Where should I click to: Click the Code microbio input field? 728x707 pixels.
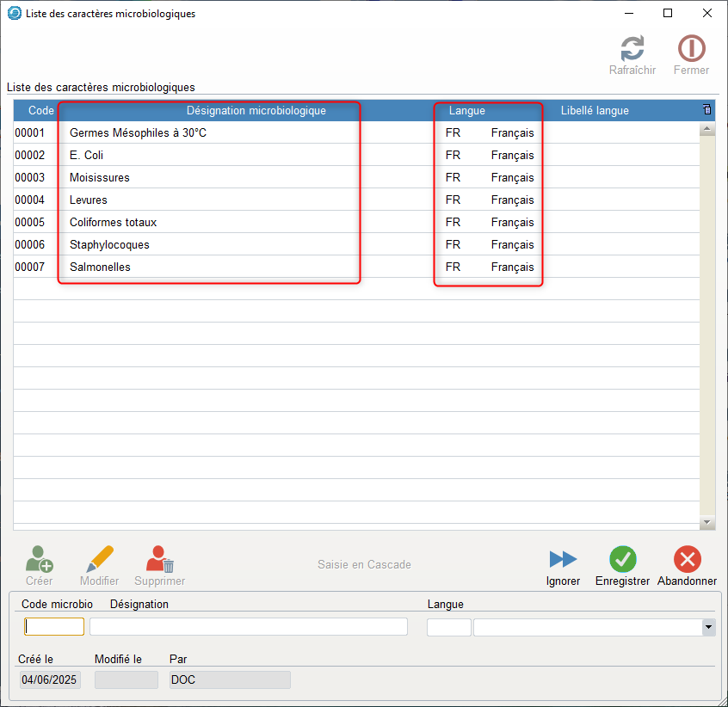tap(53, 627)
